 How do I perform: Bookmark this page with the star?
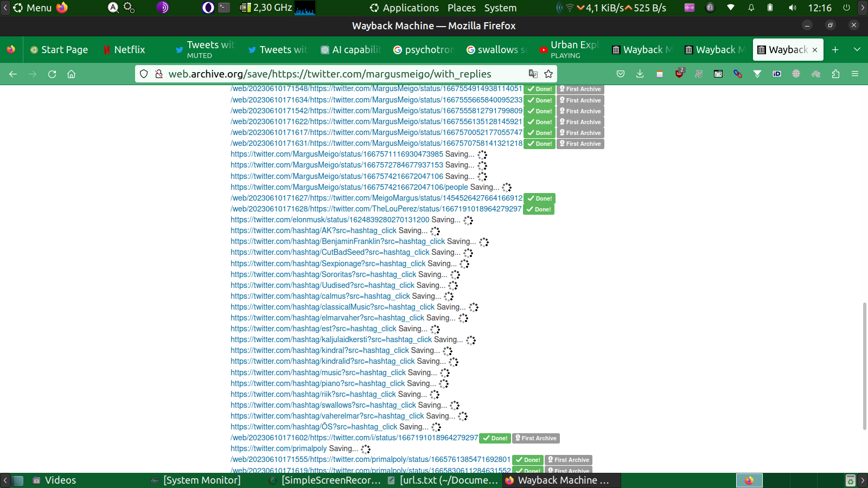548,74
